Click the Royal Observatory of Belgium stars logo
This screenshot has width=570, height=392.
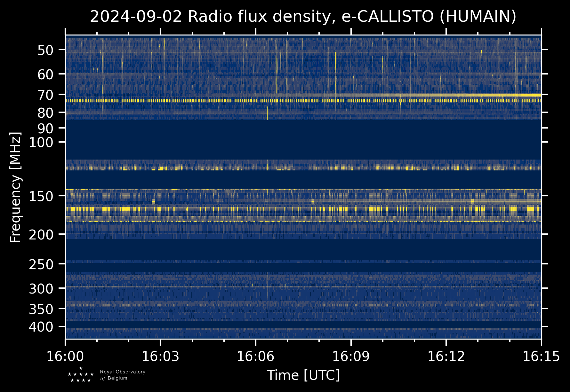coord(81,375)
